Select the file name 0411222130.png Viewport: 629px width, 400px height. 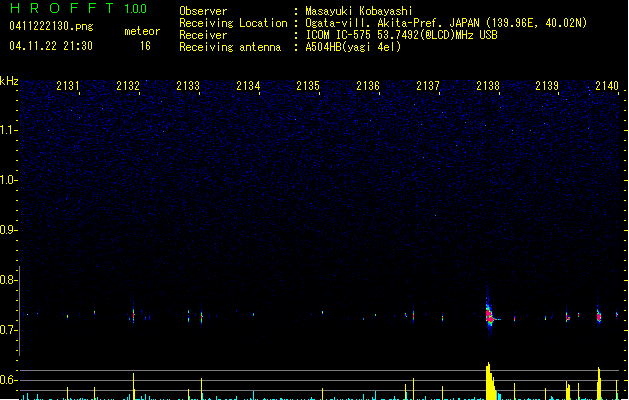pyautogui.click(x=51, y=26)
